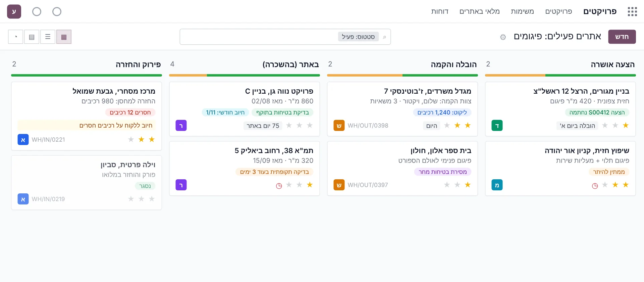Click orange avatar ש on בית ספר אלון card
The height and width of the screenshot is (282, 644).
click(339, 185)
